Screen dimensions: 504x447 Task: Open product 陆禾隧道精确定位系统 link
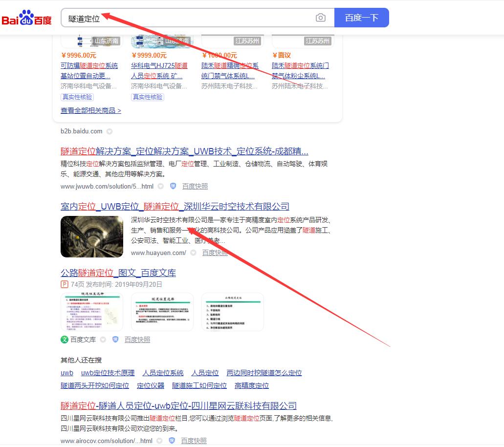click(x=230, y=71)
